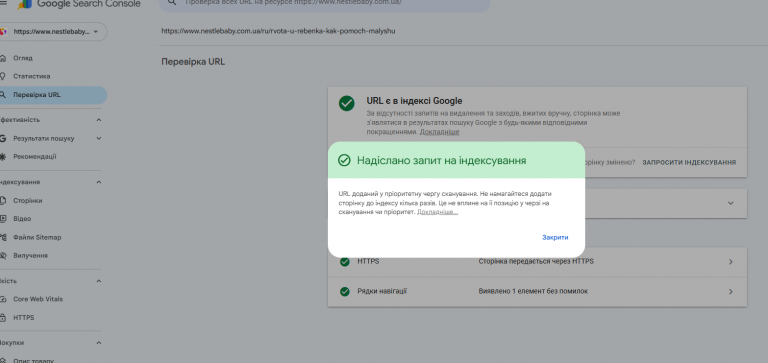Image resolution: width=768 pixels, height=363 pixels.
Task: Click ЗАПРОСИТИ ІНДЕКСУВАННЯ button
Action: tap(689, 162)
